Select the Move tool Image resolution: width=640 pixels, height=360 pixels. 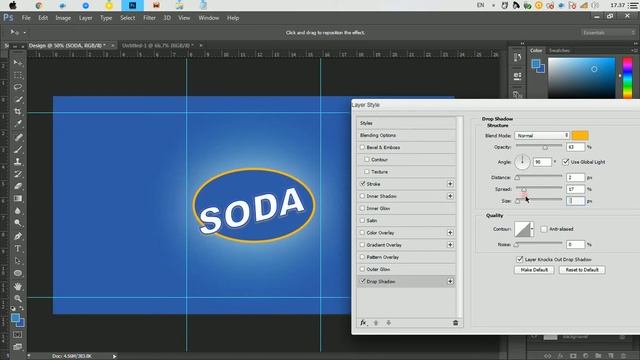click(x=18, y=63)
